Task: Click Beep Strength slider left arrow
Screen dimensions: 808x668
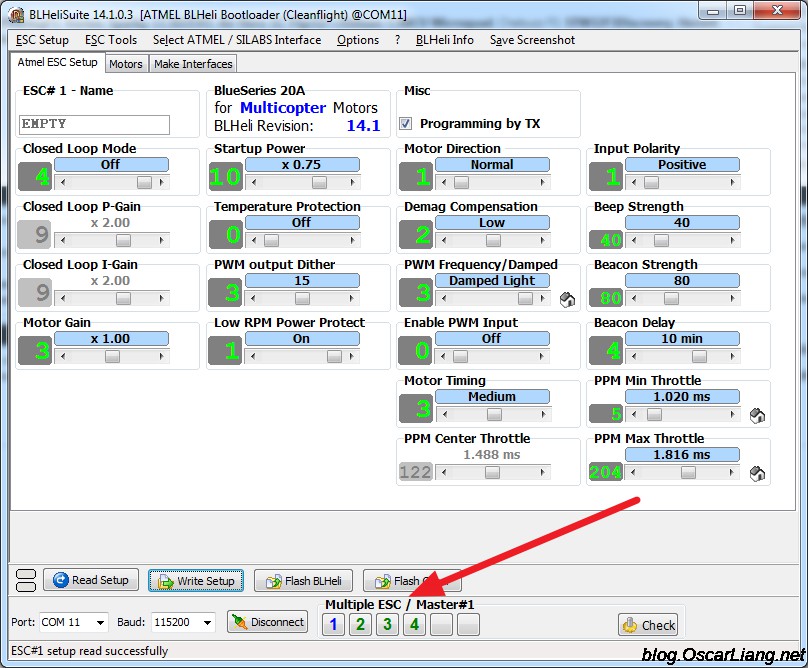Action: coord(634,240)
